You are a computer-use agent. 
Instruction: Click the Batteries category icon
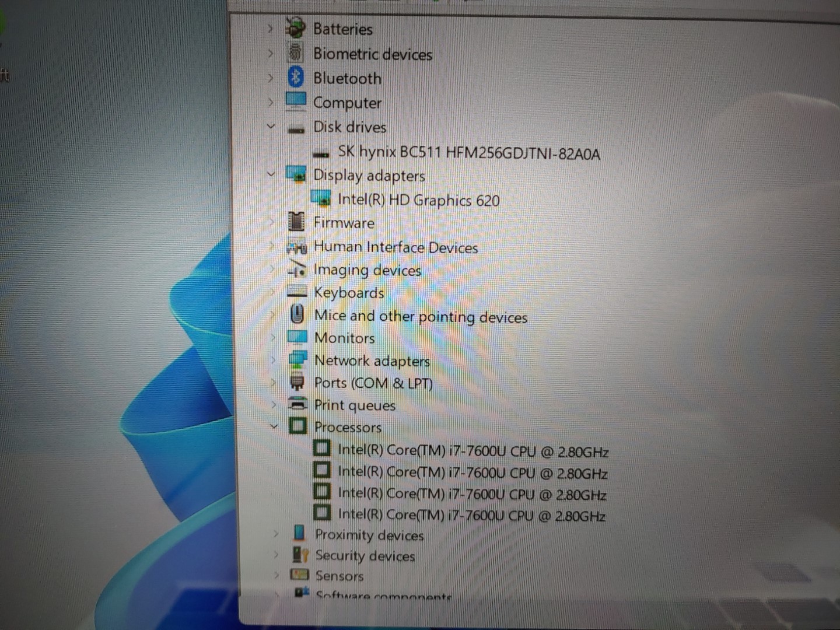(x=296, y=28)
